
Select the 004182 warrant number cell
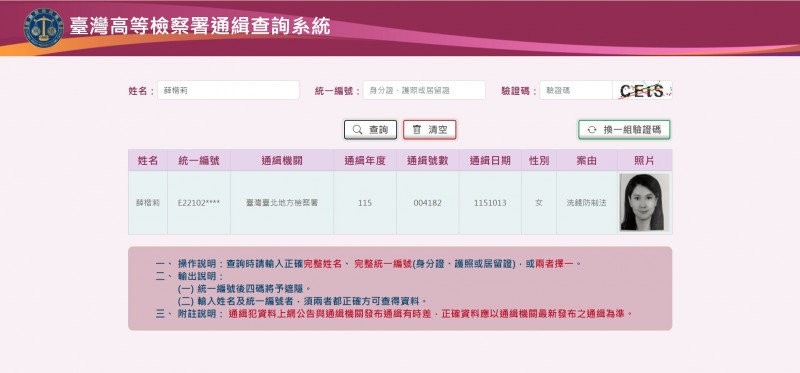[x=428, y=203]
